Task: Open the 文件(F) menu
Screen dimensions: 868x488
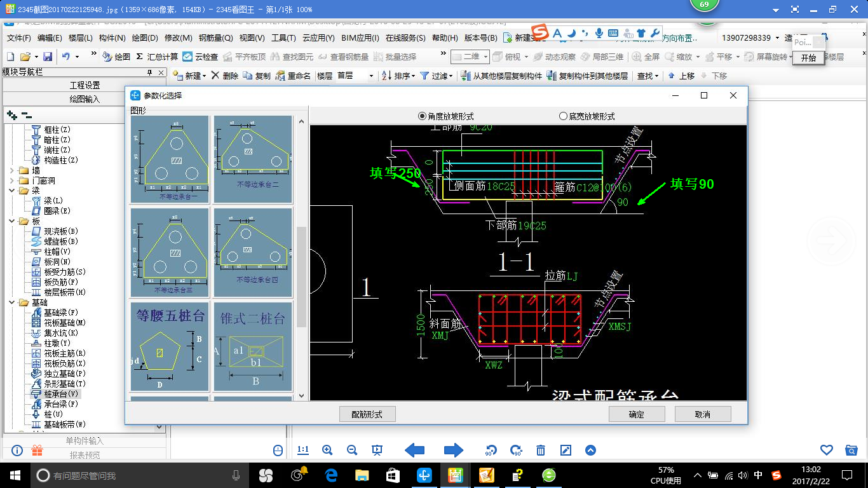Action: pyautogui.click(x=18, y=38)
